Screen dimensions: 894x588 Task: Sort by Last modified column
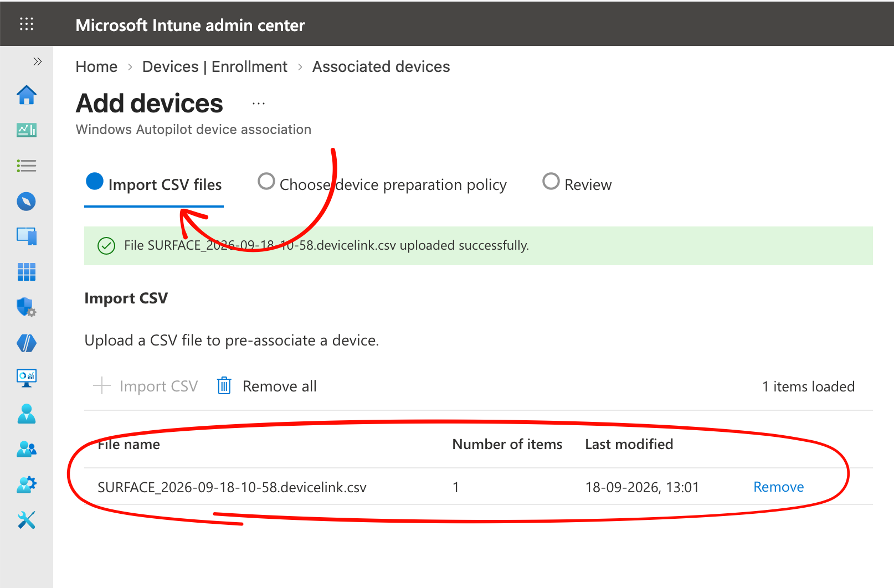coord(629,444)
